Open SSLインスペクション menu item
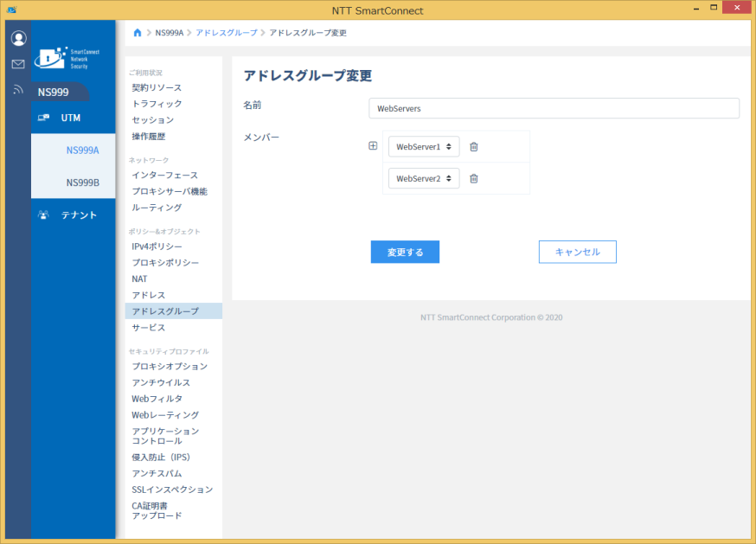 tap(172, 490)
